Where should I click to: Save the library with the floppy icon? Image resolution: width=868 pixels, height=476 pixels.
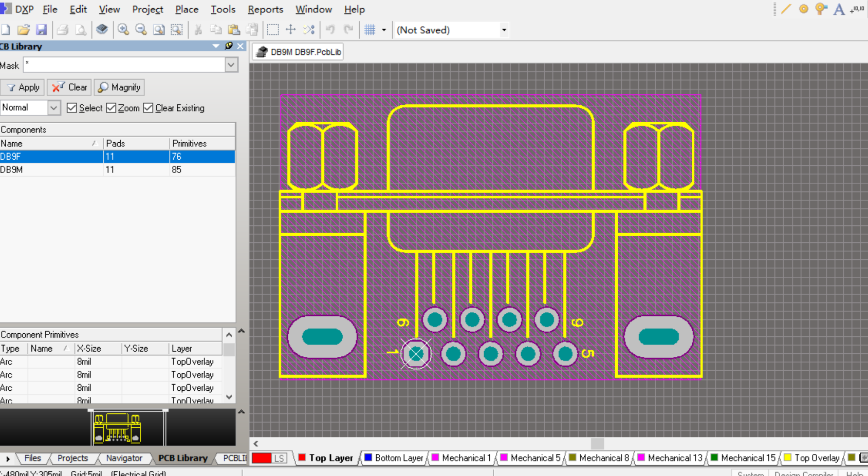[41, 30]
